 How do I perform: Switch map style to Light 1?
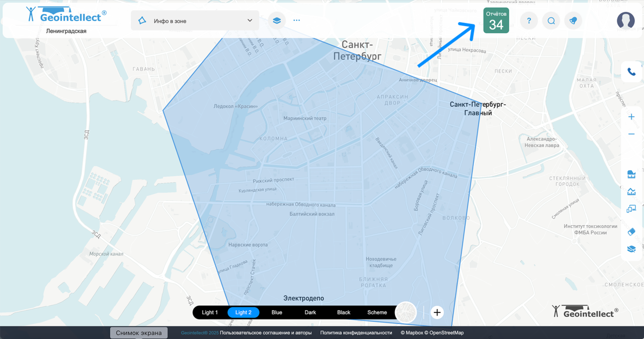click(x=210, y=312)
